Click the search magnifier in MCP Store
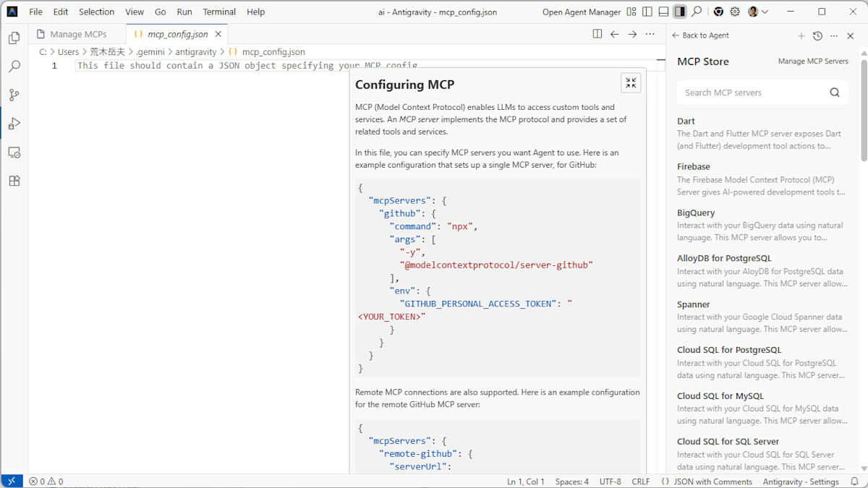 835,93
